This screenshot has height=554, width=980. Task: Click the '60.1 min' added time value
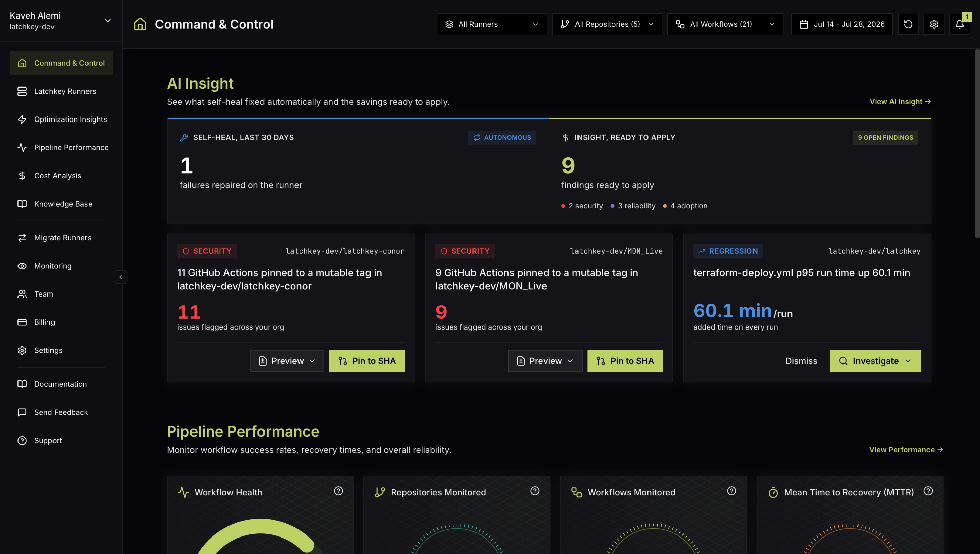point(732,310)
